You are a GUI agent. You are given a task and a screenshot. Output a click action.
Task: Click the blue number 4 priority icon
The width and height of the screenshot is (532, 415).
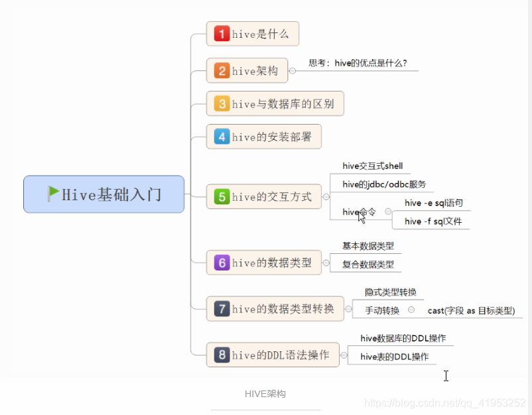coord(222,137)
